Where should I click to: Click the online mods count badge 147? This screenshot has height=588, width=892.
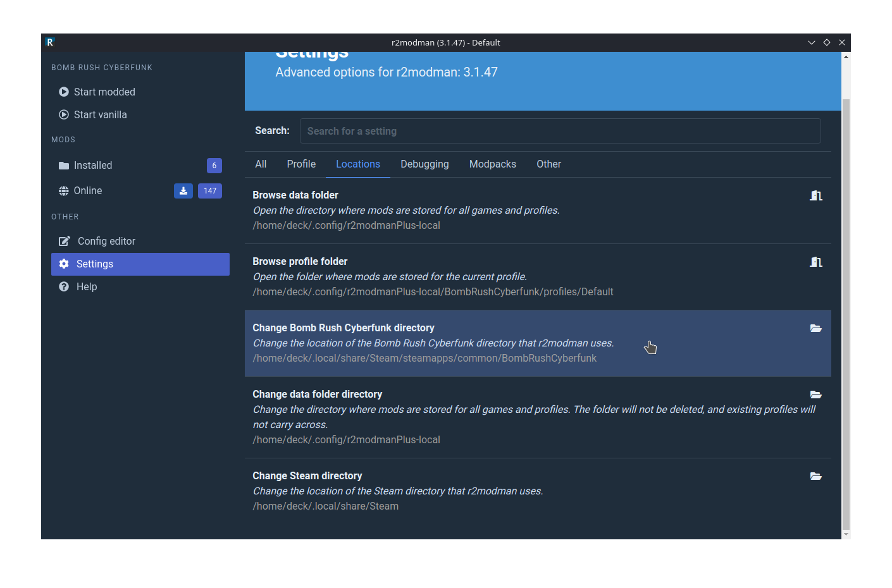(x=210, y=191)
